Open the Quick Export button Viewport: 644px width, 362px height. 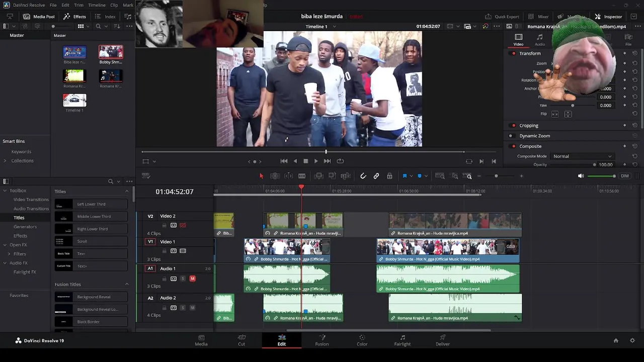click(x=502, y=17)
